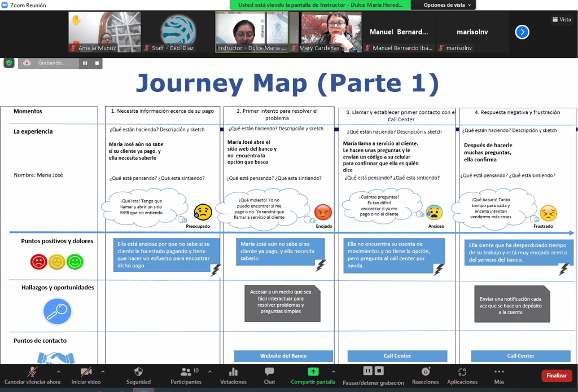578x392 pixels.
Task: Open Aplicaciones apps icon
Action: 462,372
